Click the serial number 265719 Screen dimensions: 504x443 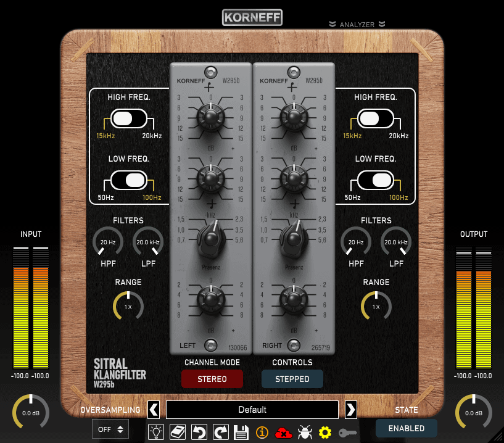click(x=320, y=347)
